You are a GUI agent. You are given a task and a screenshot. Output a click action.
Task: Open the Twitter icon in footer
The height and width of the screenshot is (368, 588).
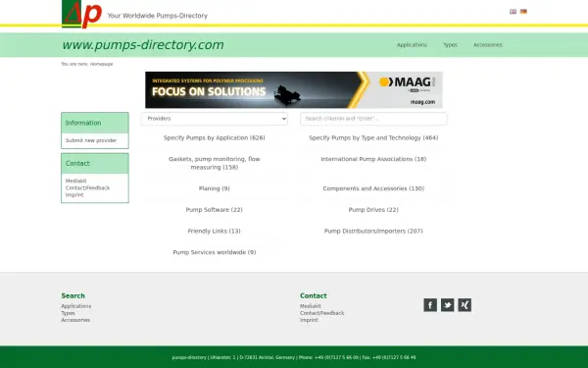coord(448,305)
